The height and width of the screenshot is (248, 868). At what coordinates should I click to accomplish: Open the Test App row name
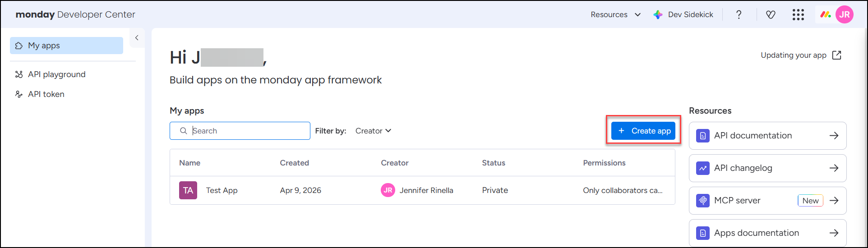pos(222,190)
